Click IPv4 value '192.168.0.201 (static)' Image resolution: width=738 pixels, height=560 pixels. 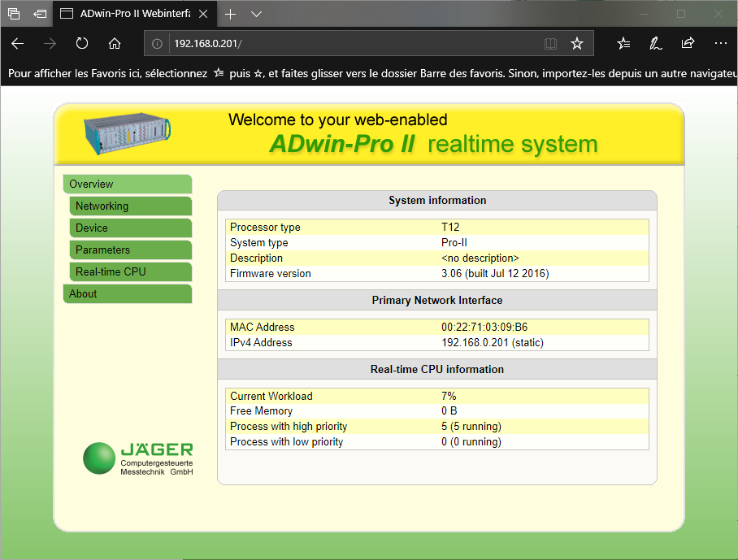(493, 343)
